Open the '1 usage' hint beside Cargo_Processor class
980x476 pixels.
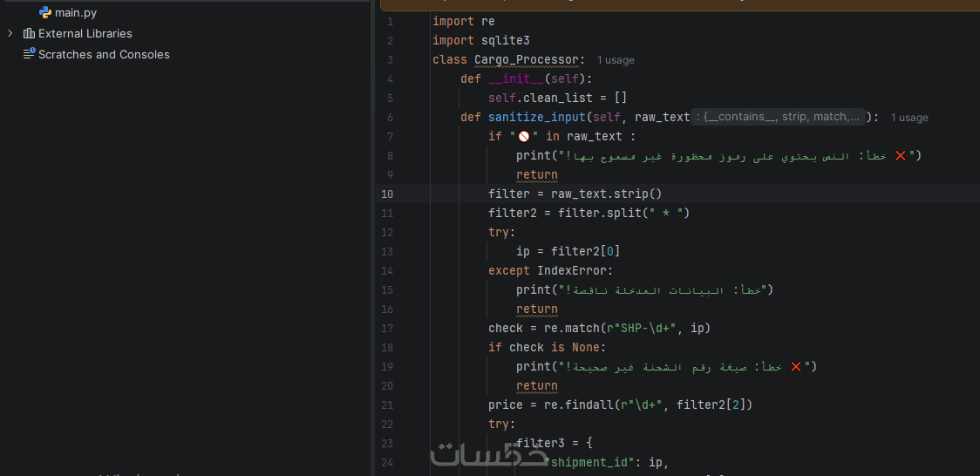point(616,60)
